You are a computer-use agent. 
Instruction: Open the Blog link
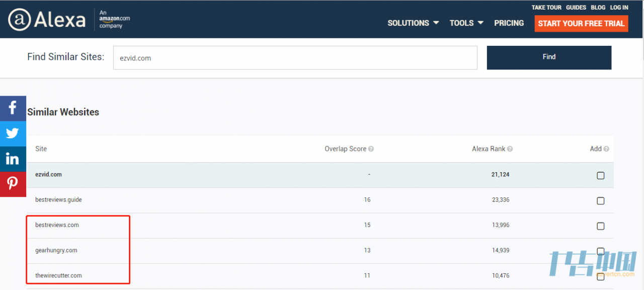[598, 8]
